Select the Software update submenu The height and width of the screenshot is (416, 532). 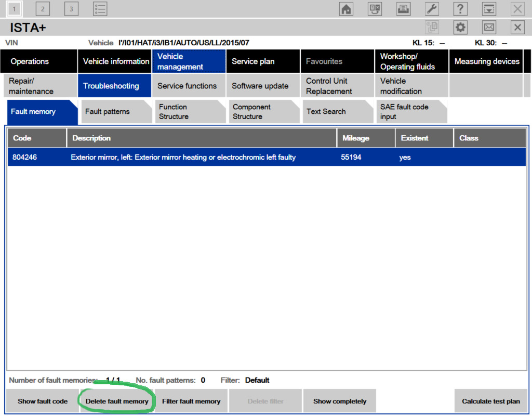tap(260, 86)
